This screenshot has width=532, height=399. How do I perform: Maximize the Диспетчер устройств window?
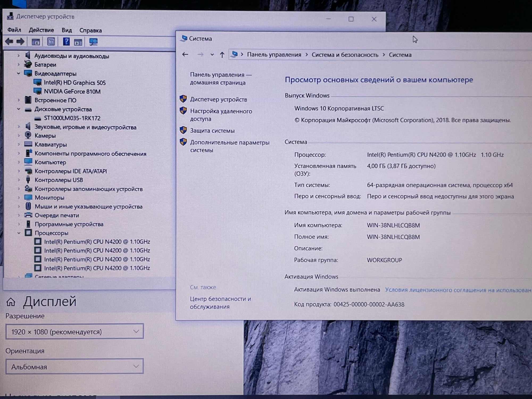point(351,19)
